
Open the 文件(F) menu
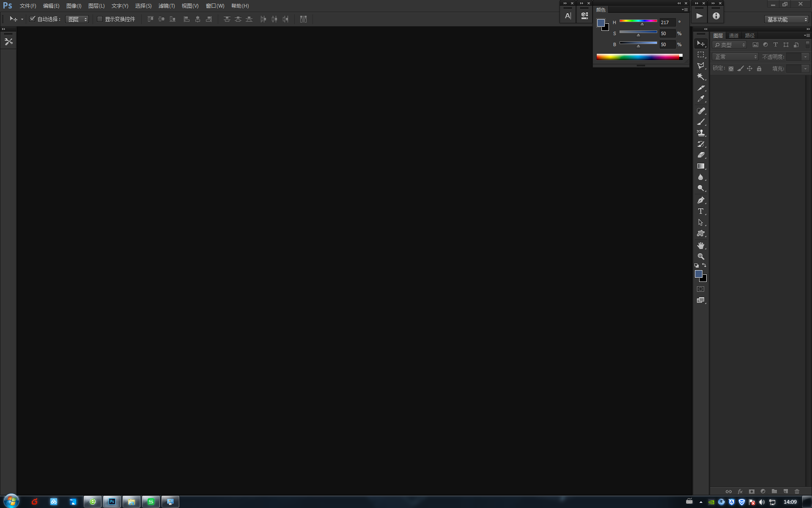pyautogui.click(x=28, y=6)
